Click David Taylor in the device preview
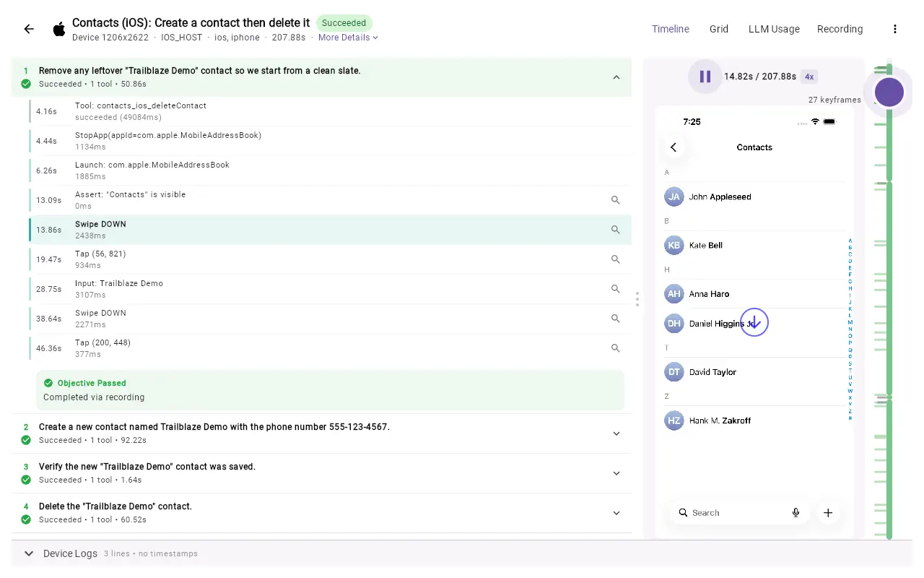924x578 pixels. tap(712, 372)
